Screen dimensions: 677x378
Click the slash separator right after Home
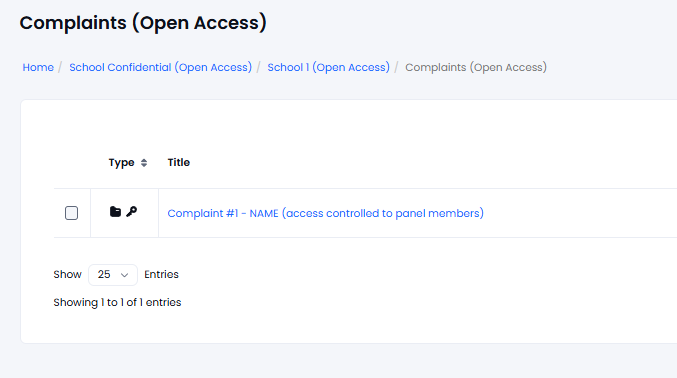tap(60, 67)
